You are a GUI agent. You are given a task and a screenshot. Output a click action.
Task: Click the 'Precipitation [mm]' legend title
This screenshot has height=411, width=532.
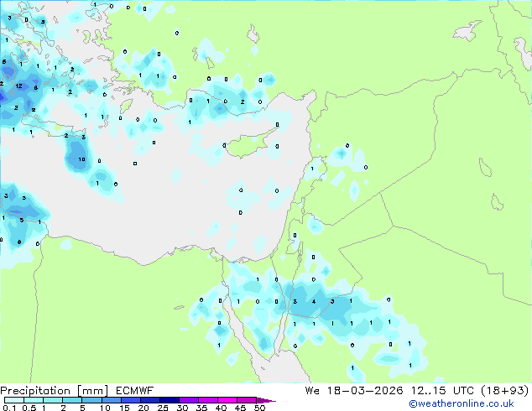coord(54,391)
